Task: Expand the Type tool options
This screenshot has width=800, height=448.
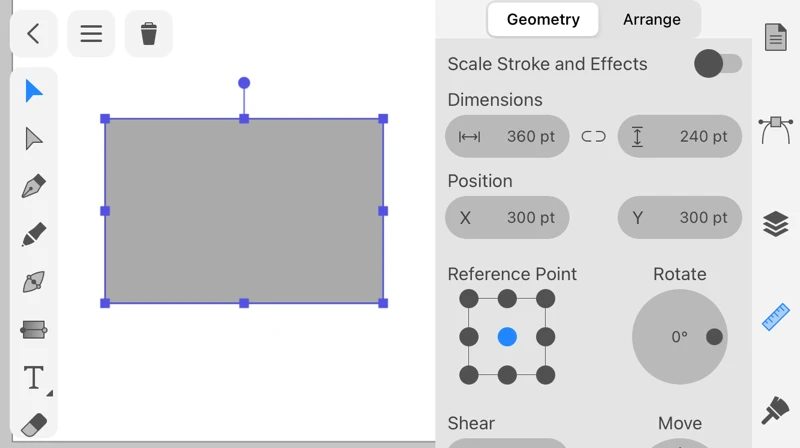Action: tap(46, 393)
